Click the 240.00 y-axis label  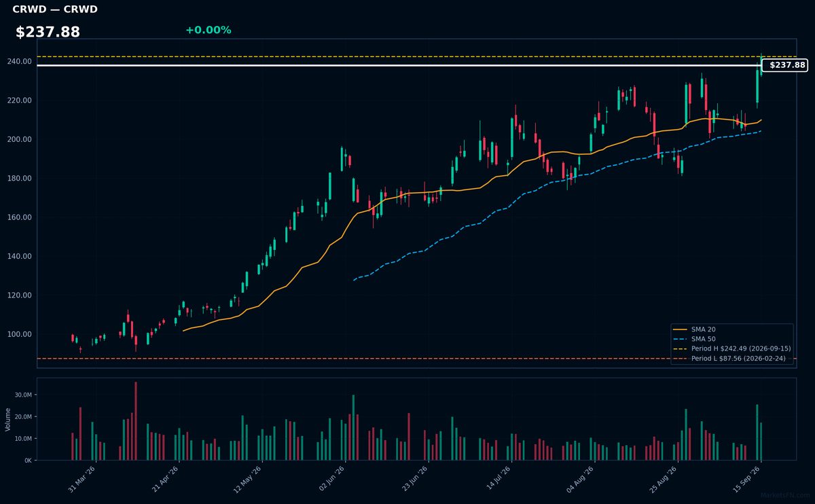point(20,61)
